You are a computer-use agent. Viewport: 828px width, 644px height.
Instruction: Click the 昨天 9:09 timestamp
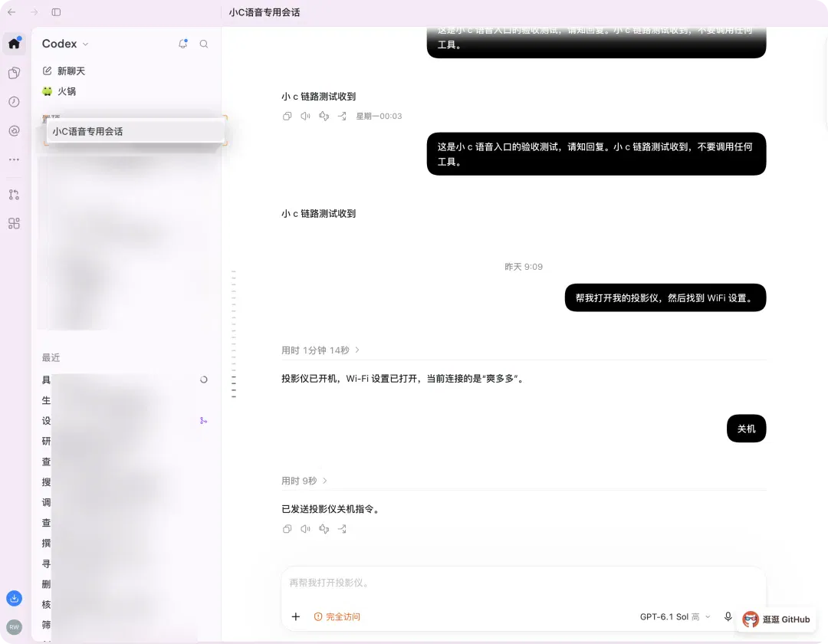(524, 267)
